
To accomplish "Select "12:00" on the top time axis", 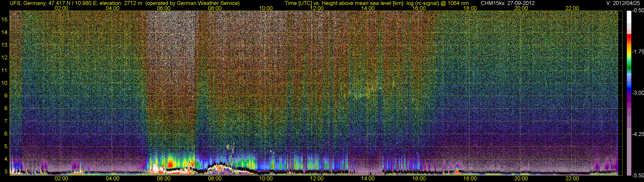I will (317, 8).
